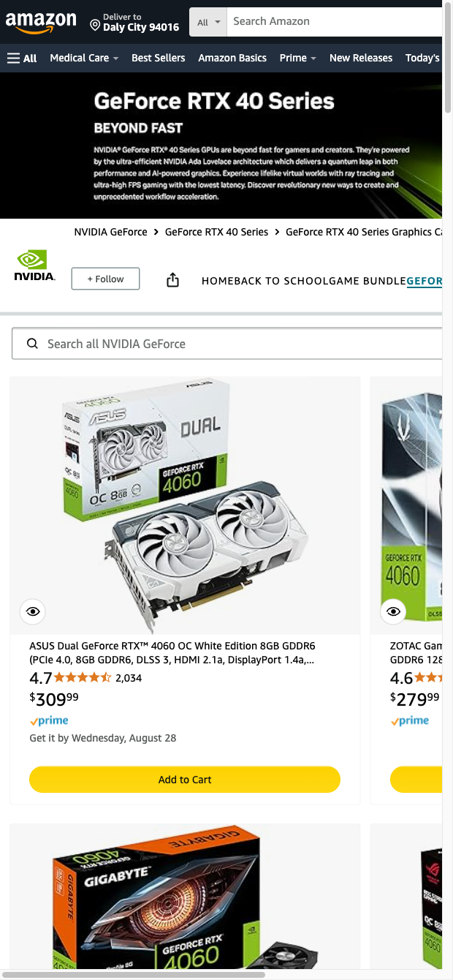
Task: Expand the Medical Care menu
Action: [x=84, y=58]
